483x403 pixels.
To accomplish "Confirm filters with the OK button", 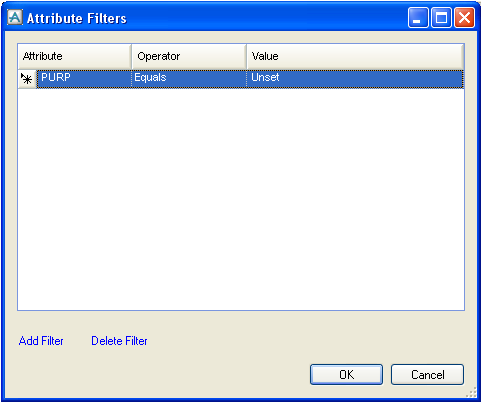I will pos(346,375).
